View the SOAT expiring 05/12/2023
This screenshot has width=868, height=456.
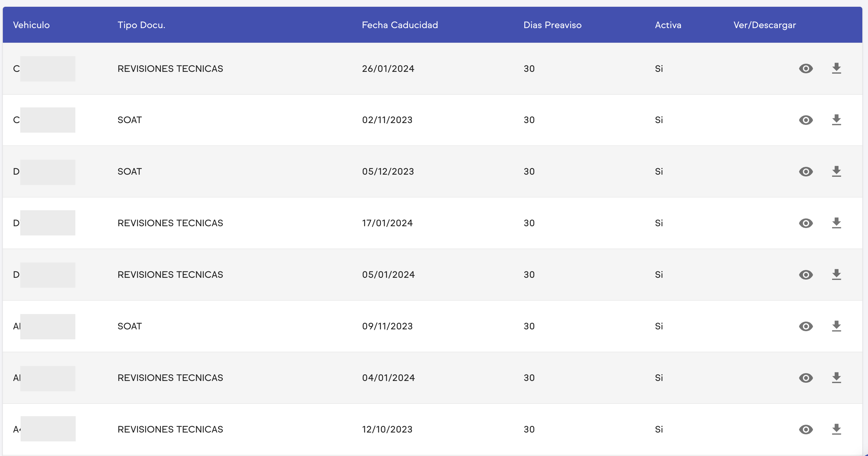point(806,172)
